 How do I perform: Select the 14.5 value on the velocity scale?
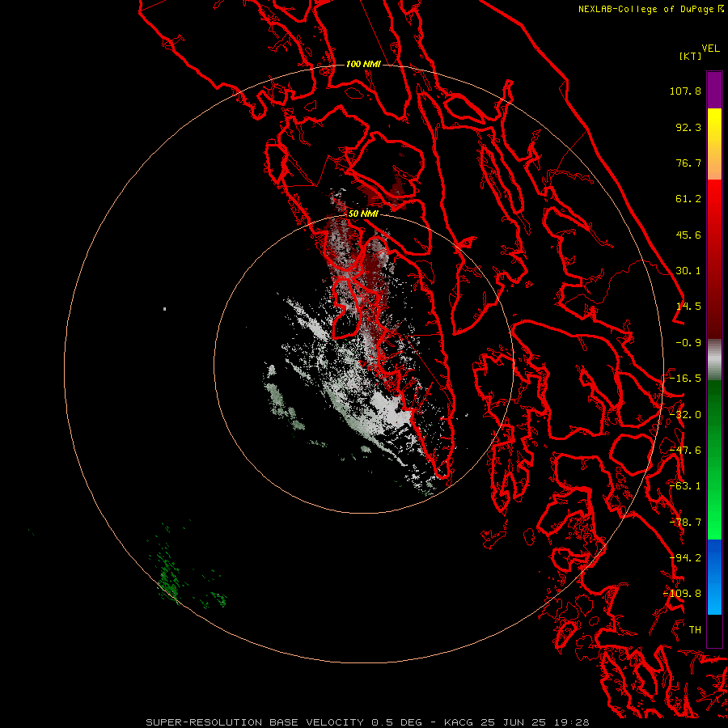(688, 307)
